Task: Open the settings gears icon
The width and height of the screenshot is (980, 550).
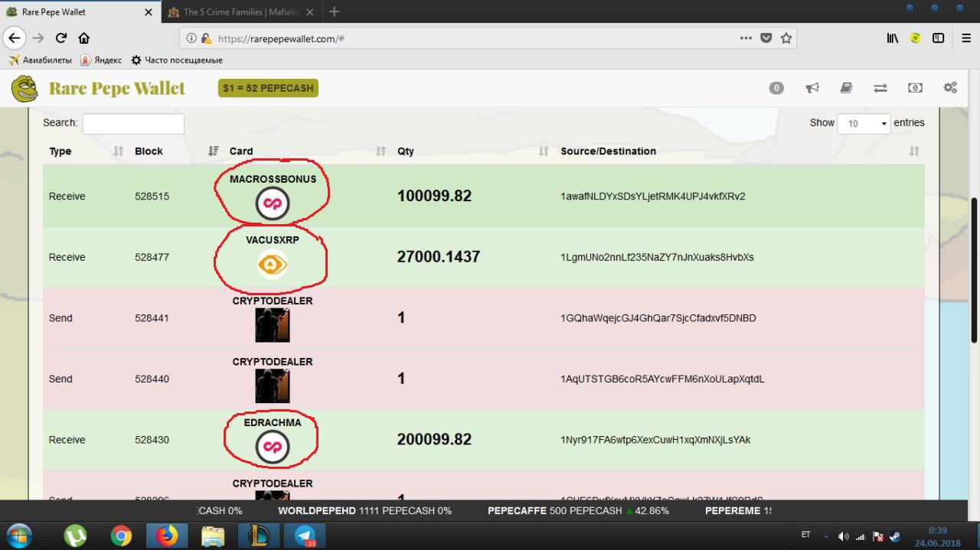Action: (x=950, y=88)
